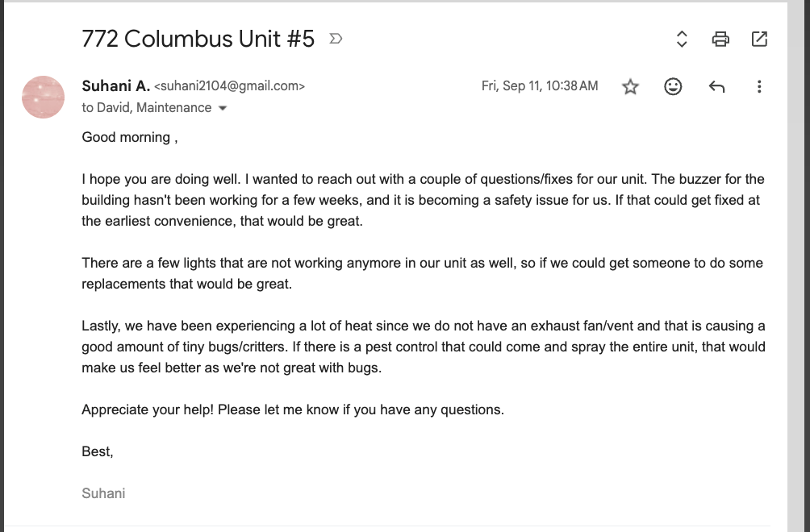Expand recipient details arrow beside Maintenance
This screenshot has height=532, width=810.
coord(223,108)
